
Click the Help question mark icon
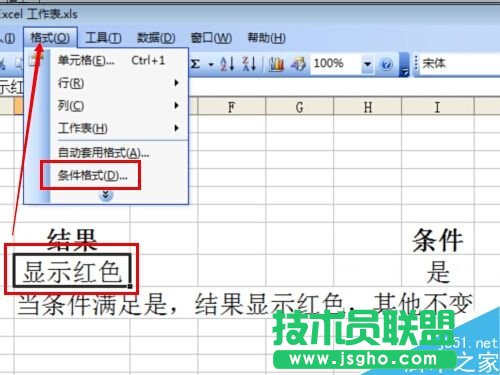click(x=386, y=64)
